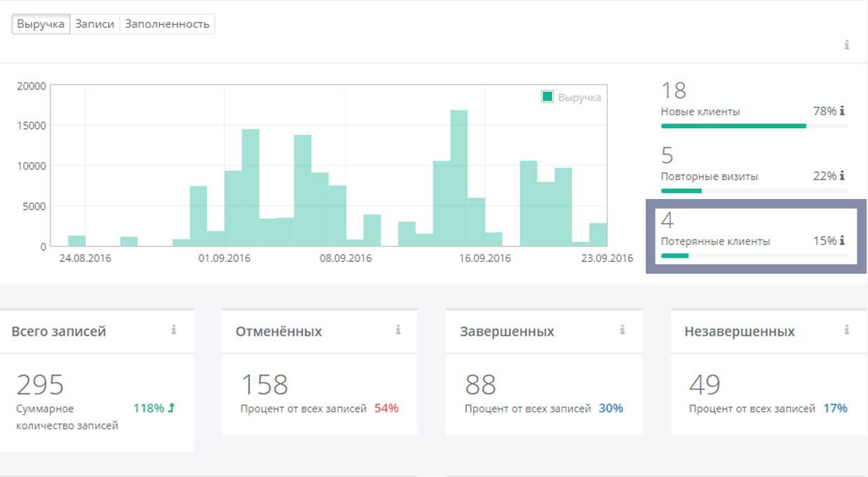Open the info tooltip on Отменённых card
The image size is (868, 477).
pyautogui.click(x=398, y=330)
